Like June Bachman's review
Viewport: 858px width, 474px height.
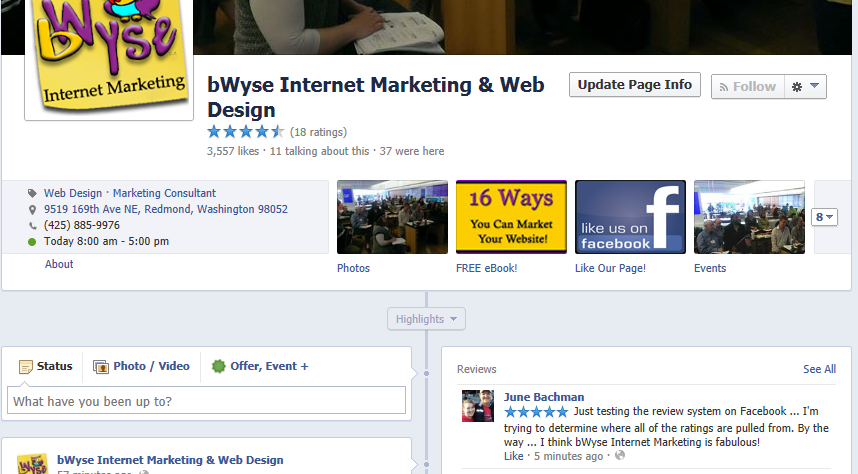click(x=513, y=456)
